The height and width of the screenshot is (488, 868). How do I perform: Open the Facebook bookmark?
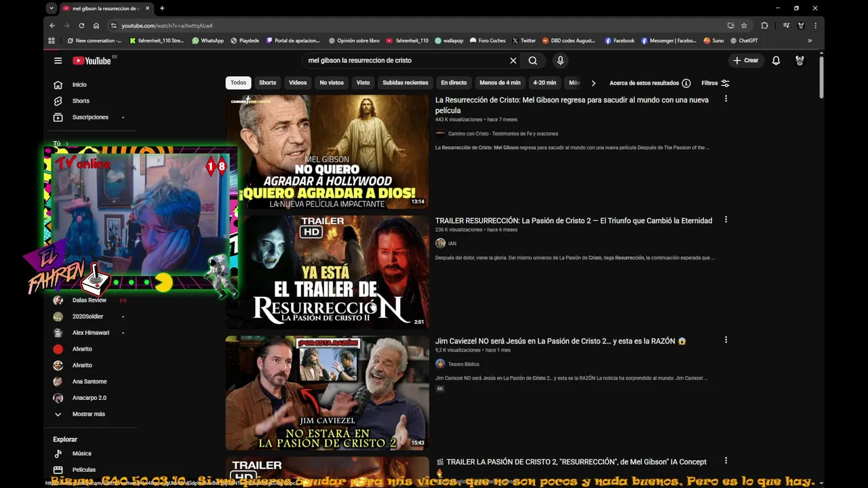(619, 41)
